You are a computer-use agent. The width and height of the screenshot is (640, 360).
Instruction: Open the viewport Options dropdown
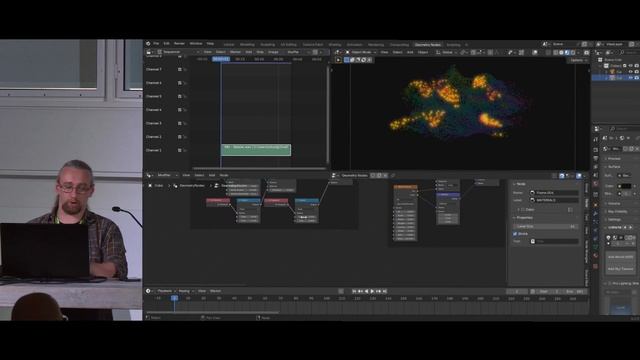(x=578, y=60)
